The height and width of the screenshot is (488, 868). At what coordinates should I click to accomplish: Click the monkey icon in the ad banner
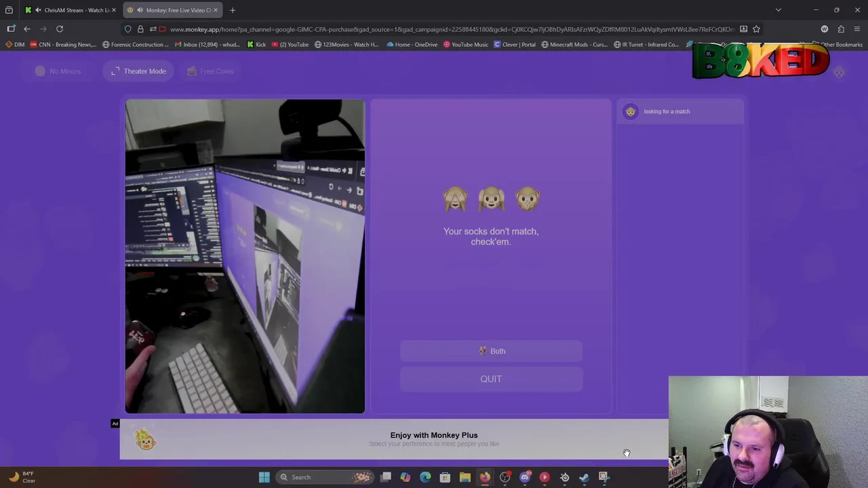coord(145,440)
